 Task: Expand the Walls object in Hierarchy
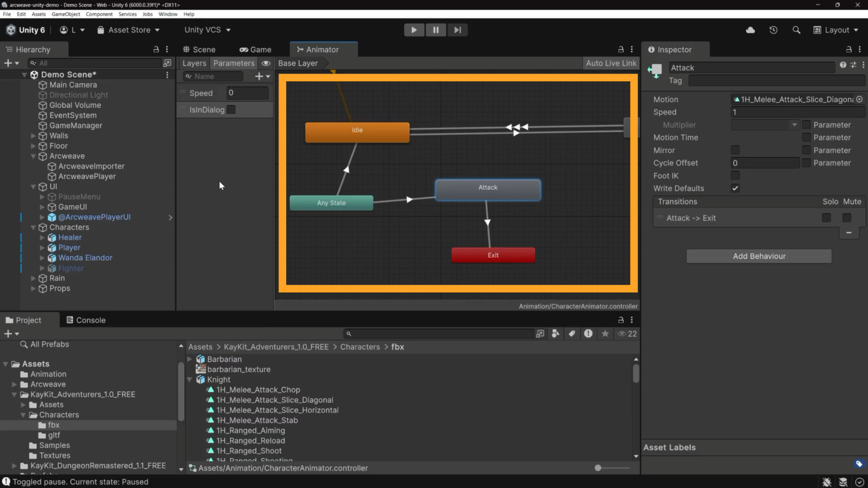click(x=33, y=136)
